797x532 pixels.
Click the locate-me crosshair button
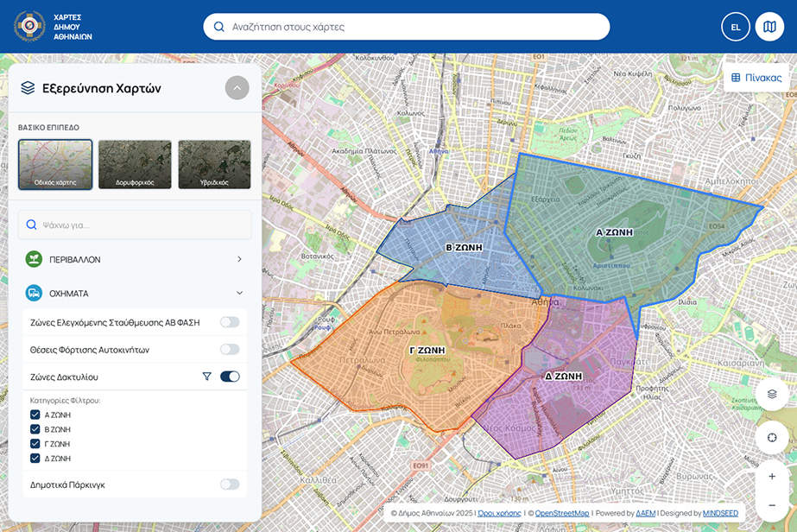(x=771, y=437)
